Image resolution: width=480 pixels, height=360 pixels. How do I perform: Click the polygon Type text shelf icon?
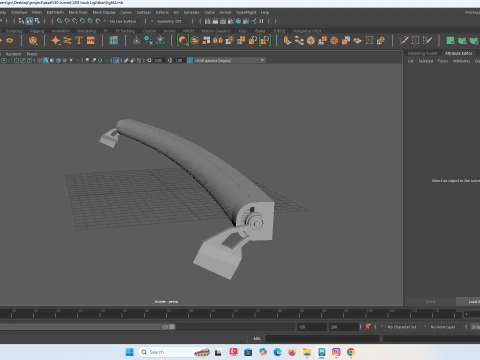79,41
